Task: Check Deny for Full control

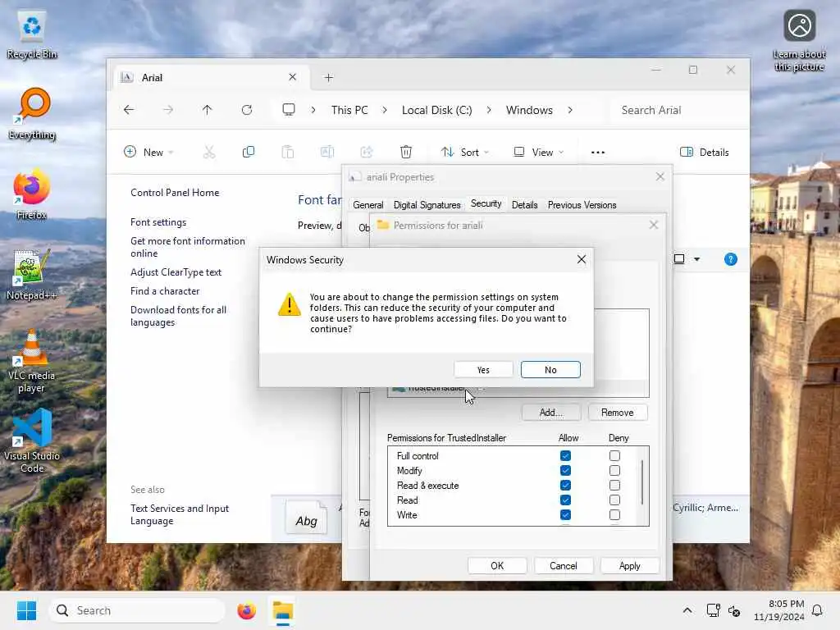Action: (x=614, y=456)
